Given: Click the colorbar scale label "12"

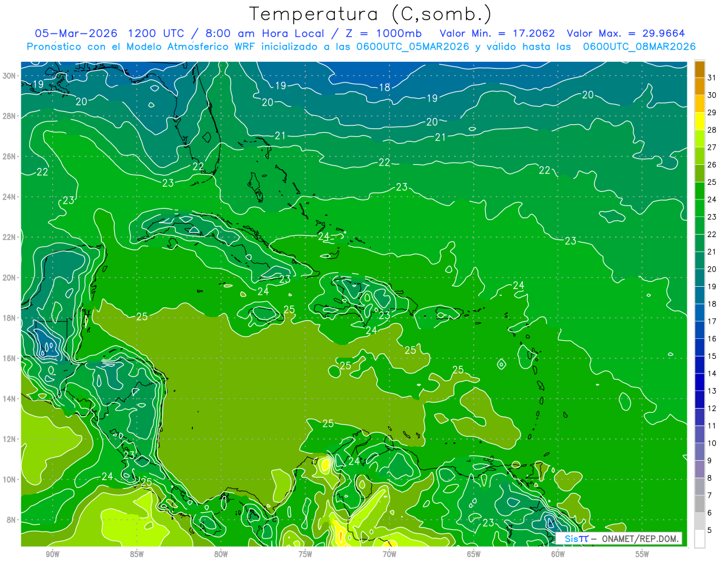Looking at the screenshot, I should (712, 408).
